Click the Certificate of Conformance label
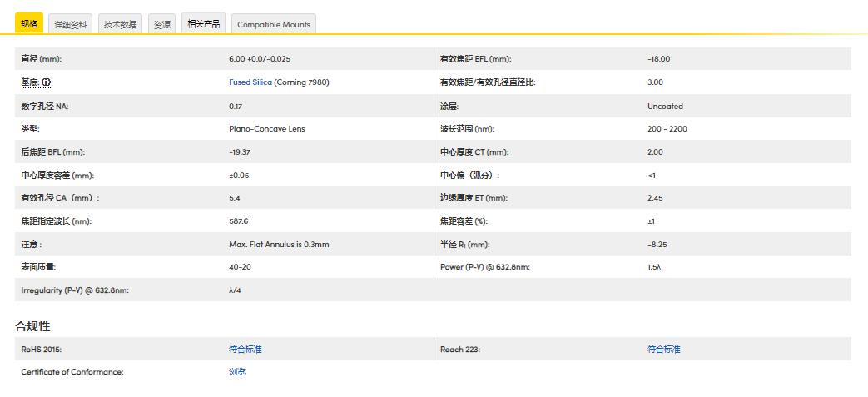This screenshot has width=868, height=397. 72,372
